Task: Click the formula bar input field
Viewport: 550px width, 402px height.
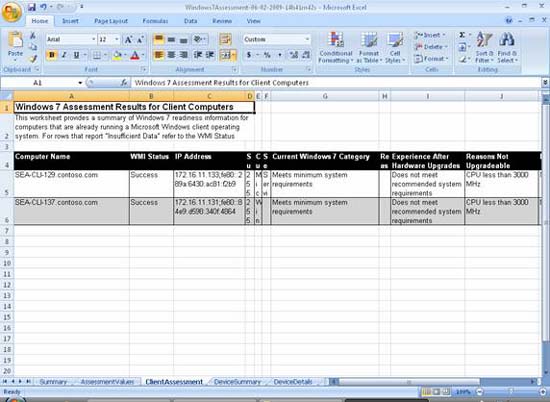Action: tap(336, 83)
